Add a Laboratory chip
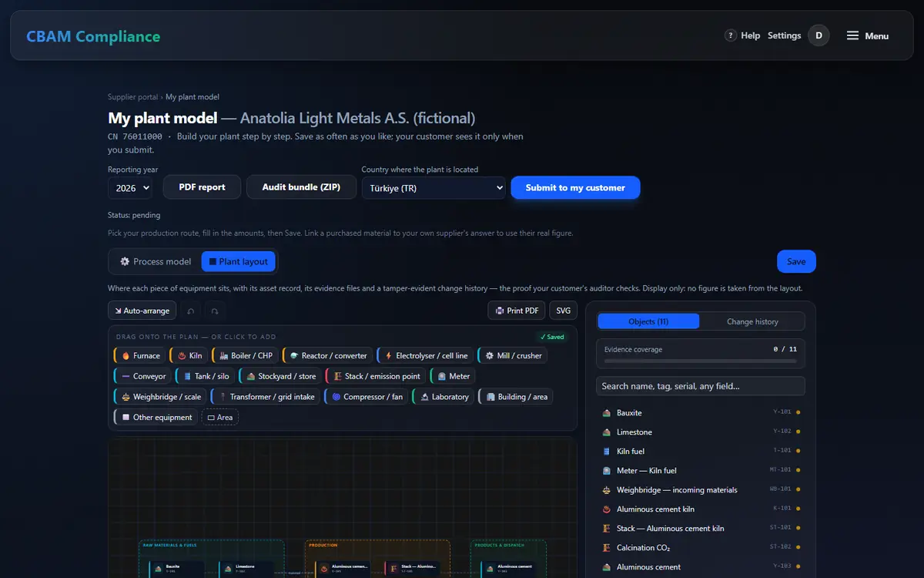 444,397
